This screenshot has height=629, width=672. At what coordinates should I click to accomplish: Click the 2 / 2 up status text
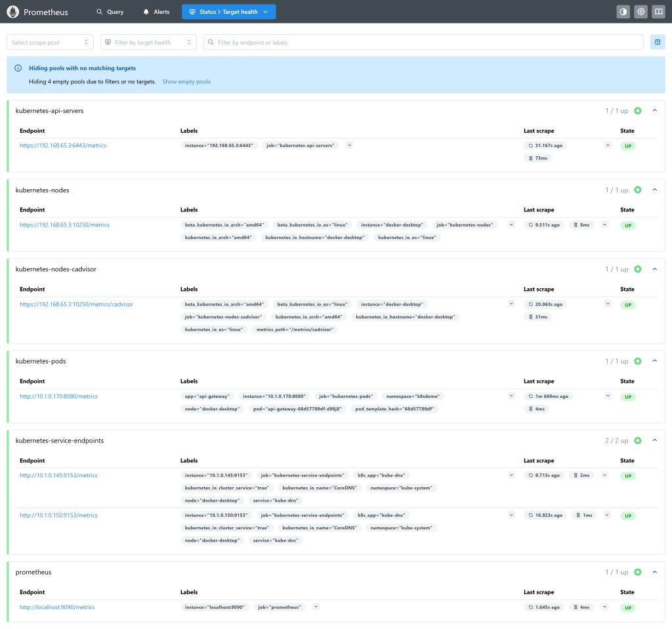click(x=617, y=441)
